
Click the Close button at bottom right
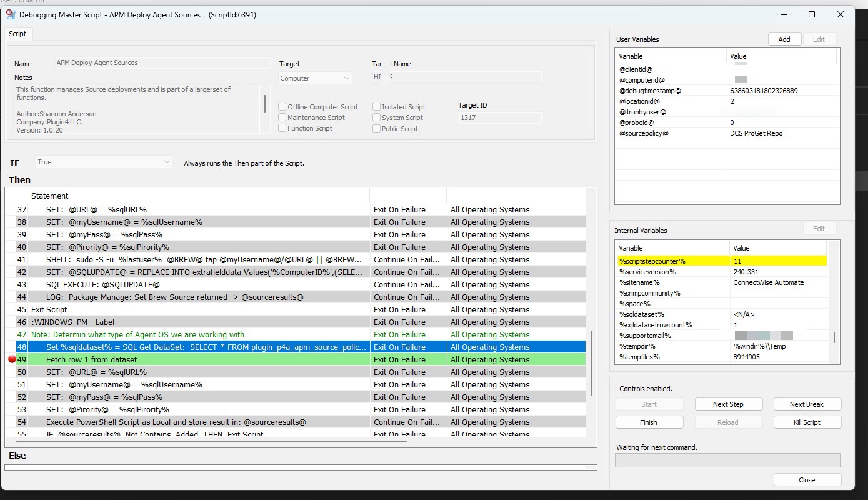807,480
